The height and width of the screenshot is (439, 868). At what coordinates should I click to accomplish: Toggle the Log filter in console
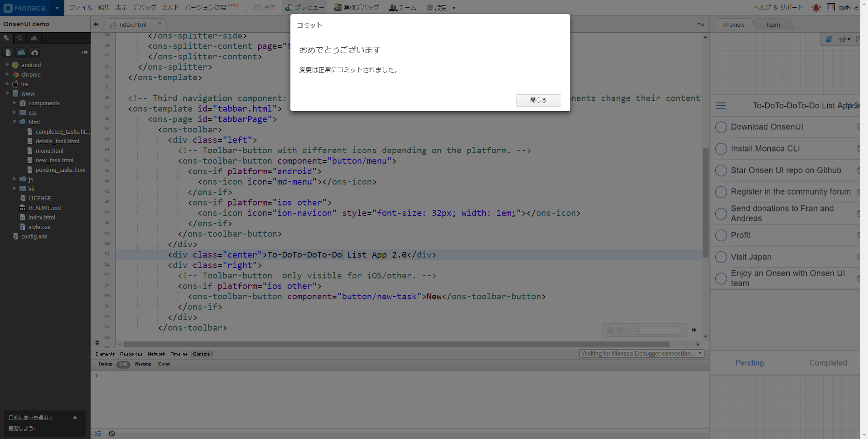[x=123, y=364]
